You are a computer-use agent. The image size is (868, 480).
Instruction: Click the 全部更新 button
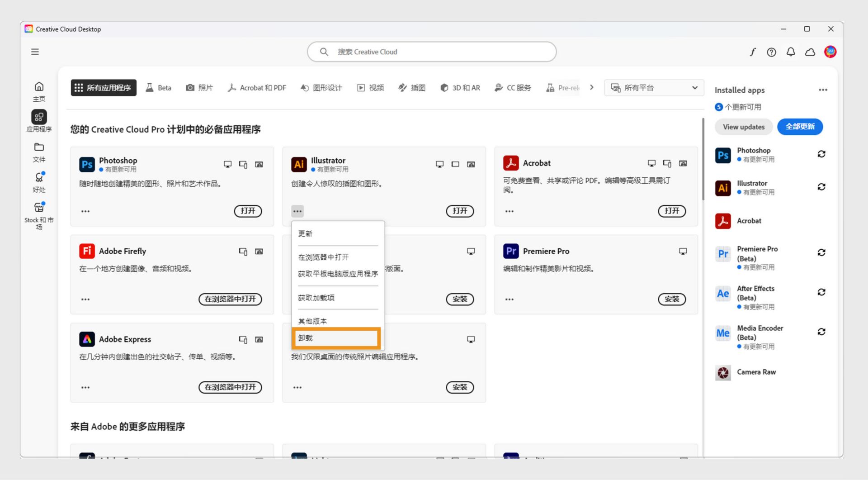pos(800,127)
